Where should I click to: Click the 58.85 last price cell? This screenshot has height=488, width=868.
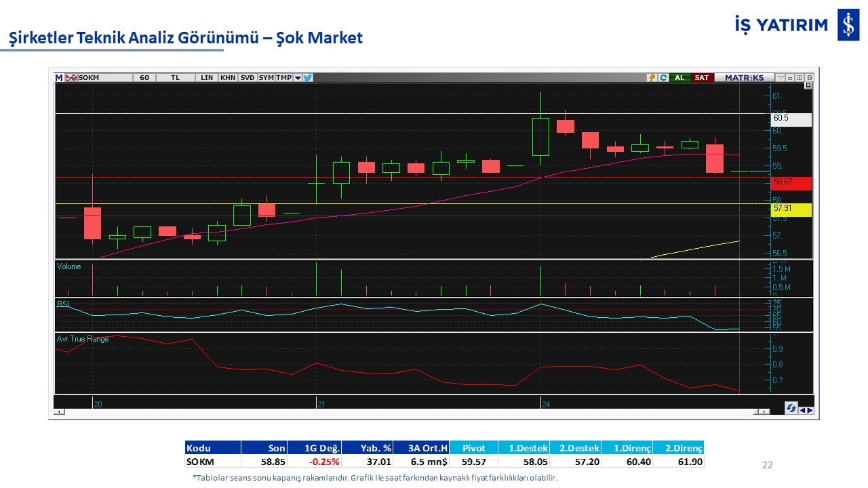point(264,462)
